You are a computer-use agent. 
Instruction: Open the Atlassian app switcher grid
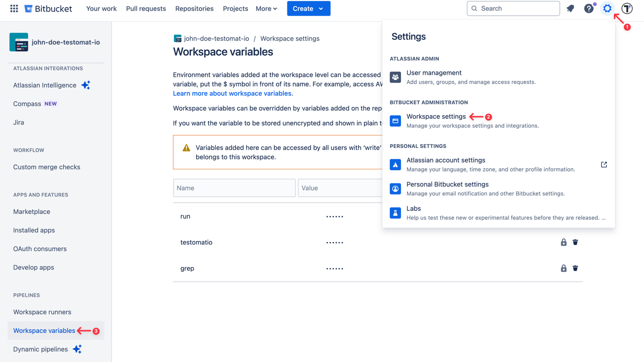point(14,8)
